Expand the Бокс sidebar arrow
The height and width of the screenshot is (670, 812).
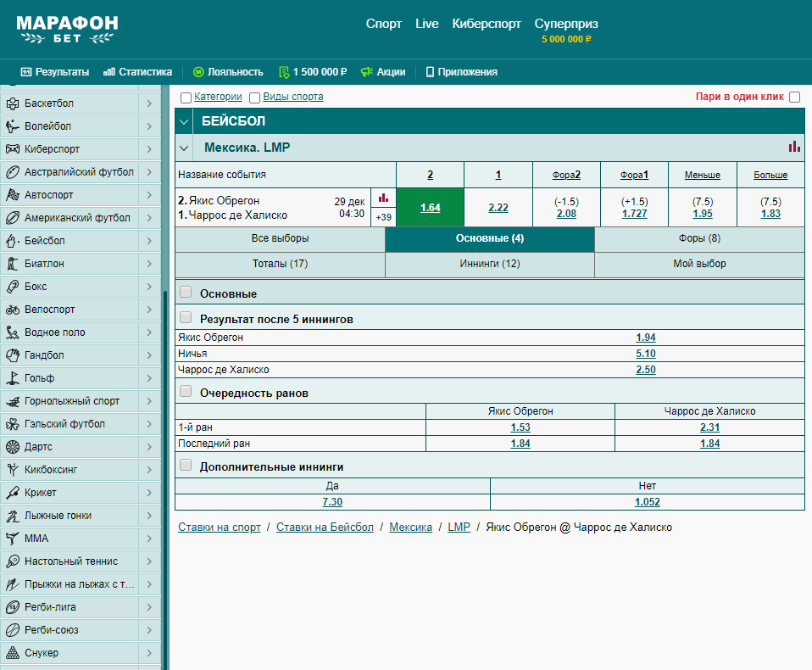coord(149,287)
